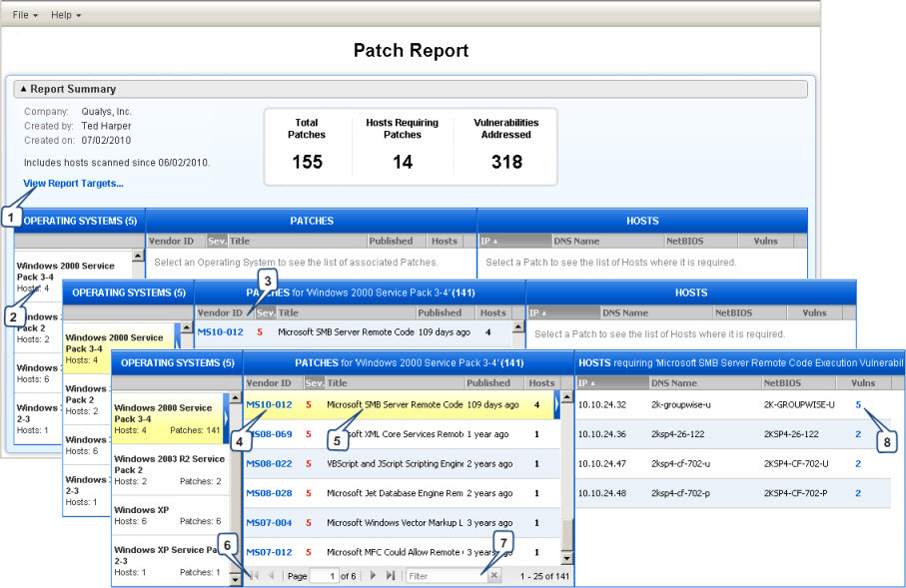Open the File menu
Viewport: 906px width, 588px height.
coord(22,14)
